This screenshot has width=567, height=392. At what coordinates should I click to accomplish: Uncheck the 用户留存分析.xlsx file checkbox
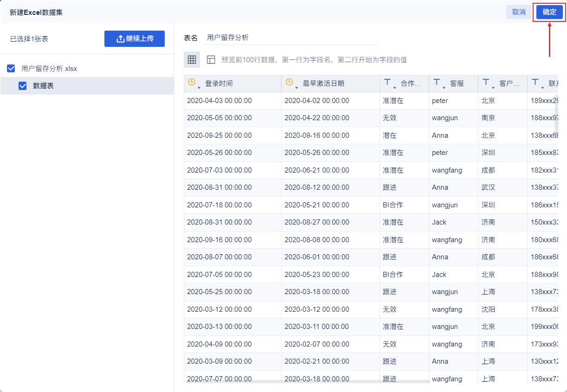11,69
